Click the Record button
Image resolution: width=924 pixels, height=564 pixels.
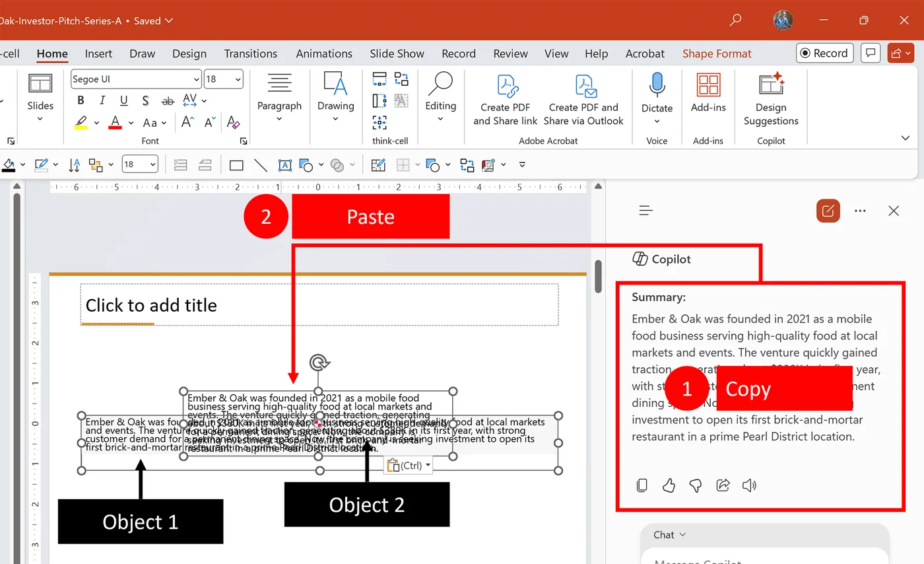(x=824, y=53)
